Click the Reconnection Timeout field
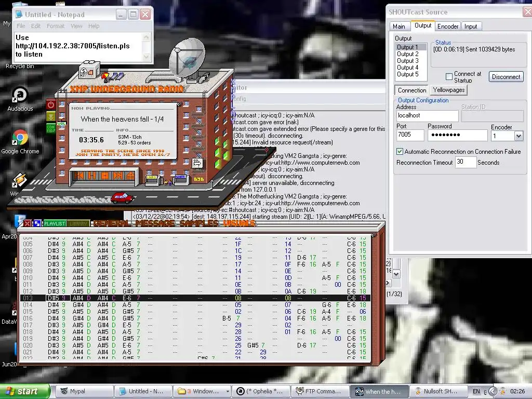Screen dimensions: 532x399 (465, 162)
